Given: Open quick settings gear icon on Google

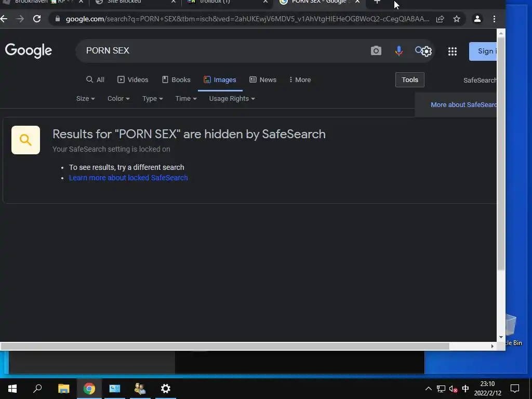Looking at the screenshot, I should point(427,51).
